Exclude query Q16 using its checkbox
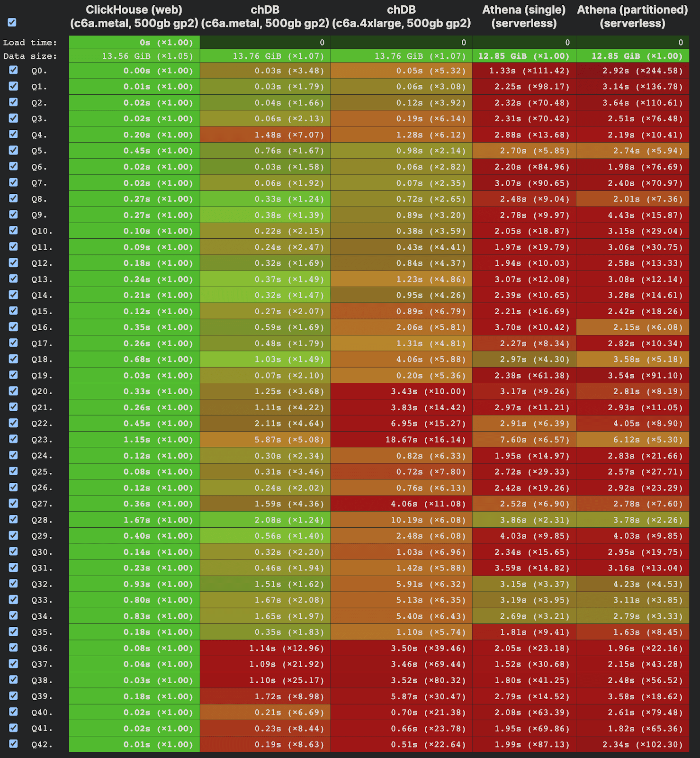 13,327
